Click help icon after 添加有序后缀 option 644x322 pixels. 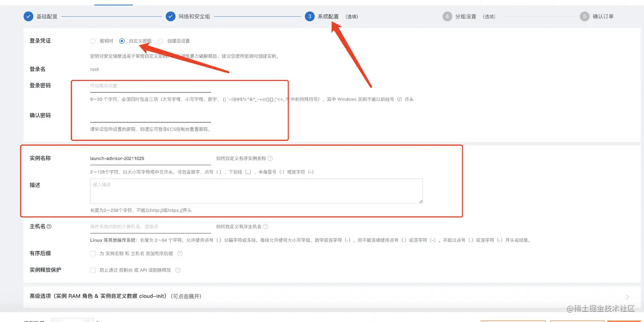[x=180, y=253]
